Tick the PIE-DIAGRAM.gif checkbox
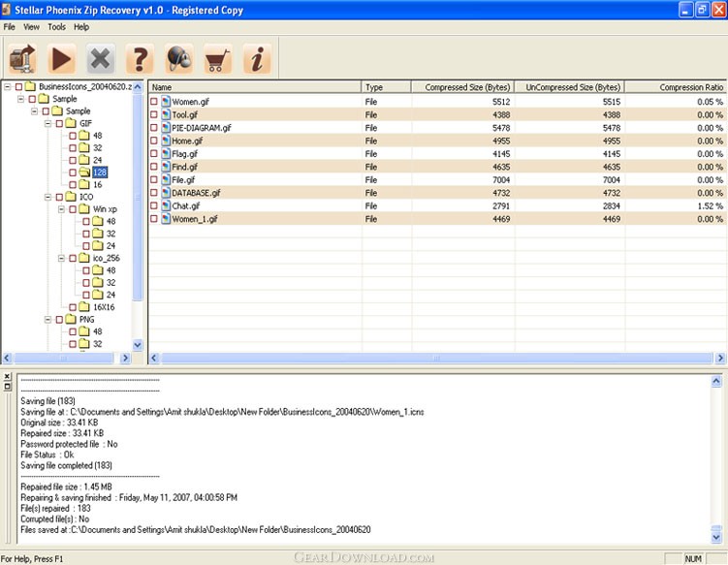 pos(154,127)
